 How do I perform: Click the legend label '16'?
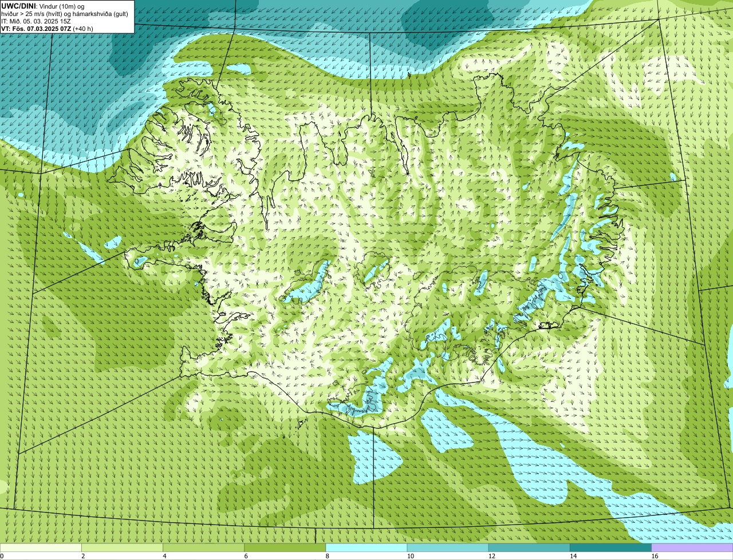[x=655, y=556]
